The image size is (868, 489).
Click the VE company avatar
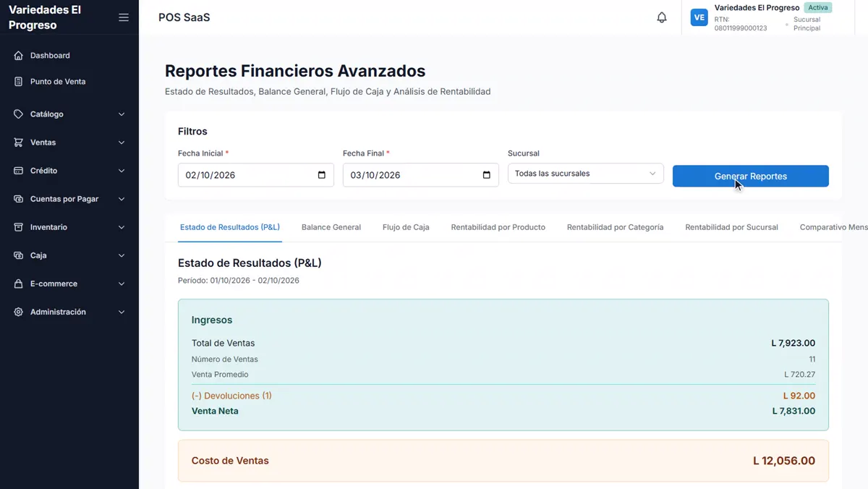[699, 17]
